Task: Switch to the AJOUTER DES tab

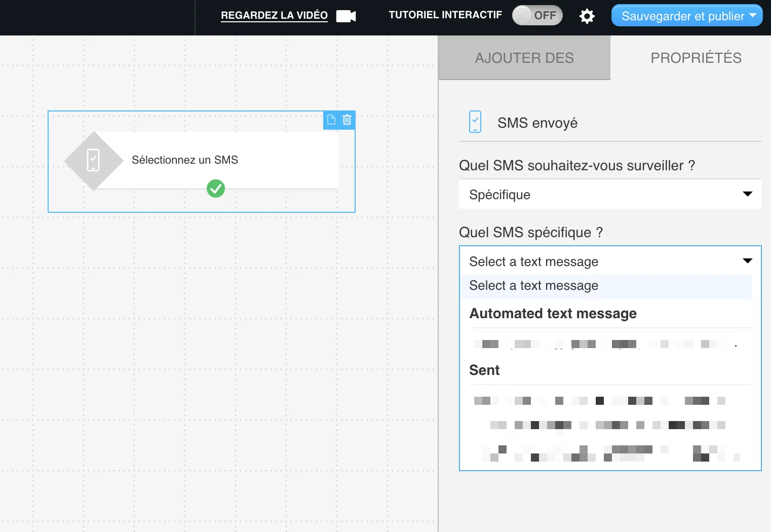Action: coord(524,58)
